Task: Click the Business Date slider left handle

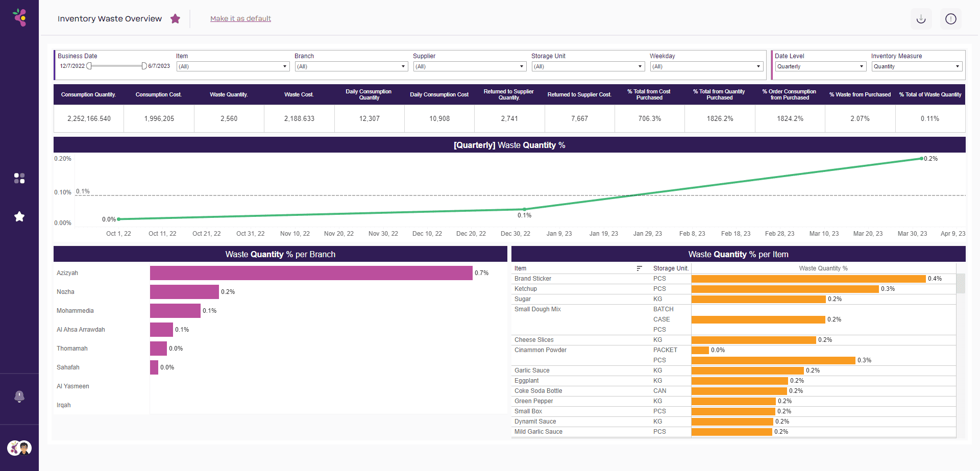Action: tap(89, 66)
